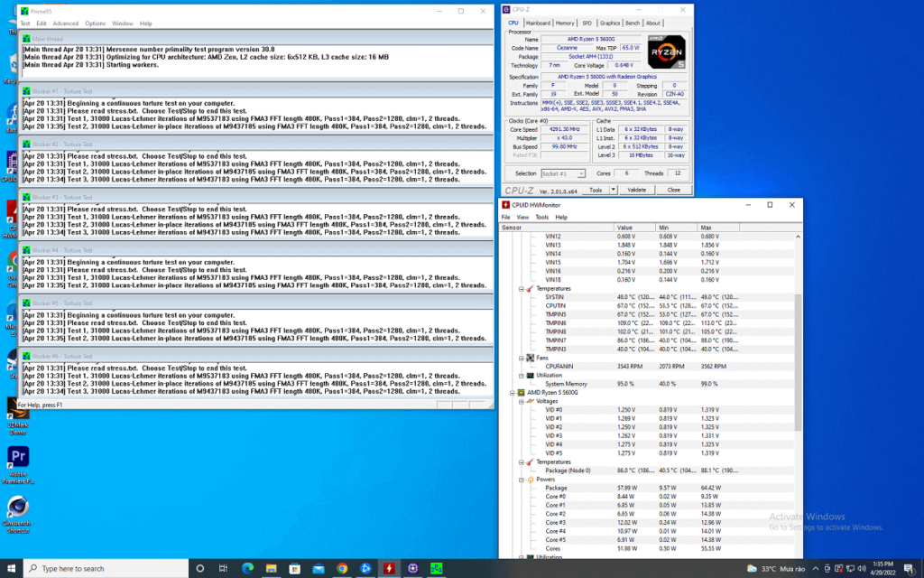924x578 pixels.
Task: Open Adobe Premiere Pro desktop icon
Action: pyautogui.click(x=18, y=464)
